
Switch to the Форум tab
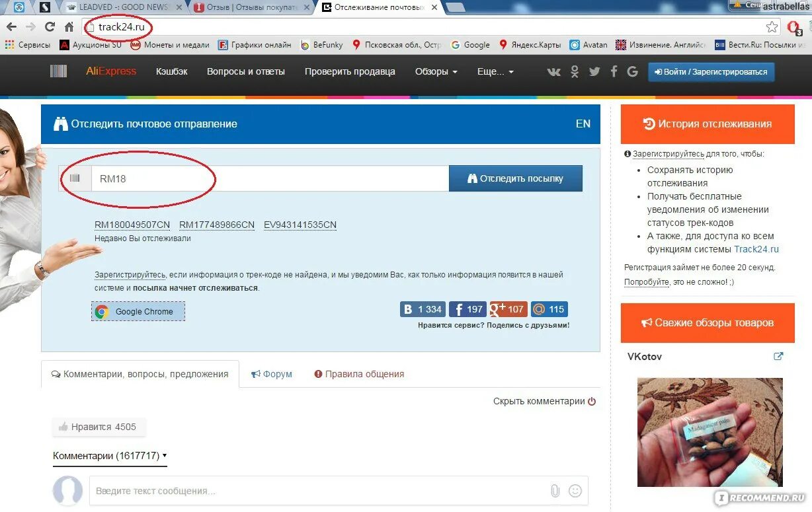coord(272,374)
